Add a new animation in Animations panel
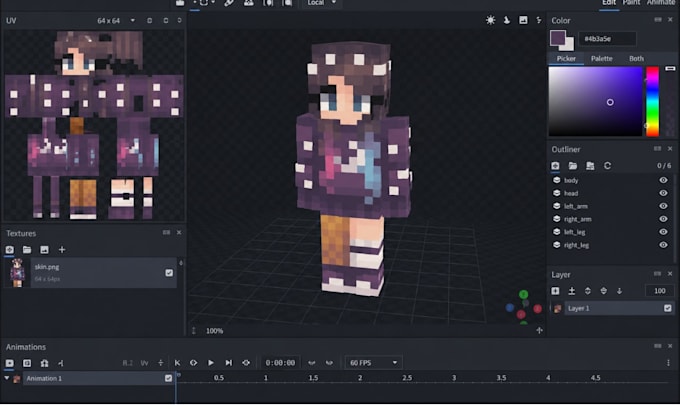Image resolution: width=680 pixels, height=409 pixels. 10,363
